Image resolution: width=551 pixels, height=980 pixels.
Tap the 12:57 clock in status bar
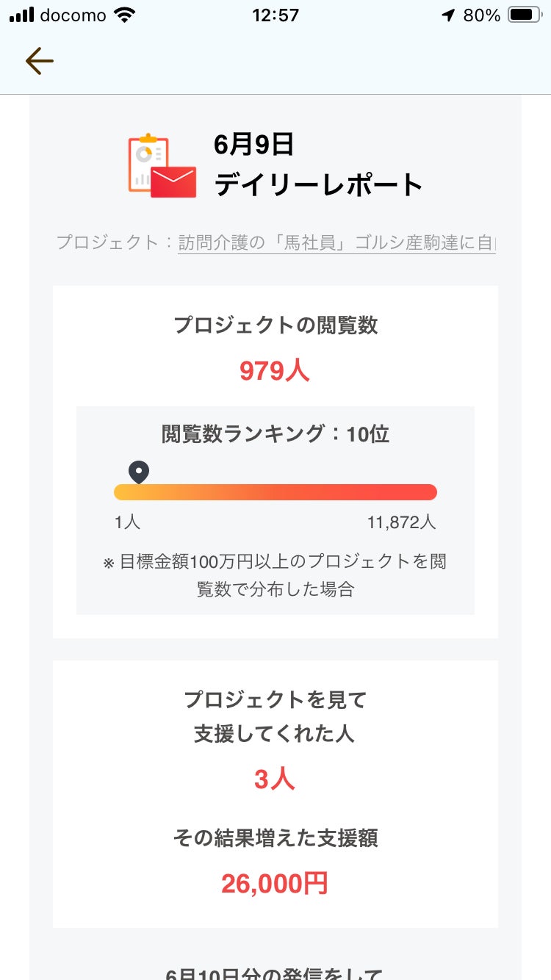275,15
